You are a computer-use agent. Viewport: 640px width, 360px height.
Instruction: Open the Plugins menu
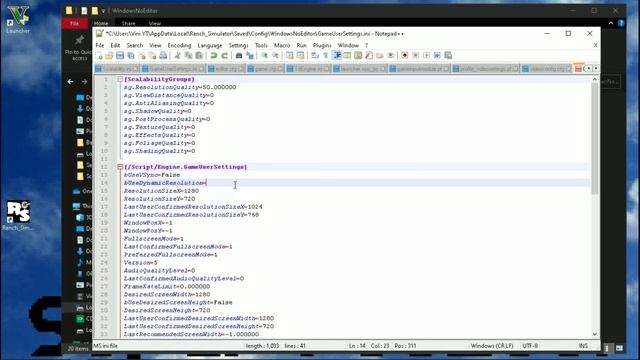coord(322,45)
